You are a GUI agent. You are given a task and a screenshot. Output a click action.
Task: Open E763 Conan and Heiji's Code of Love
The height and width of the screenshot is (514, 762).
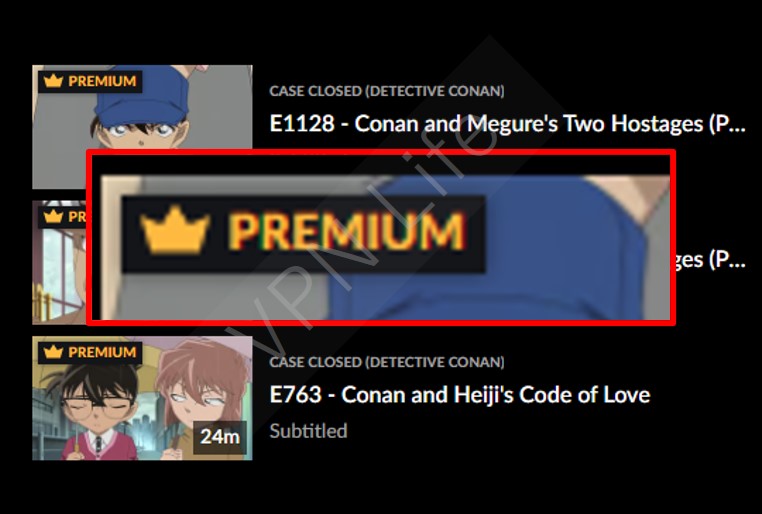click(460, 394)
